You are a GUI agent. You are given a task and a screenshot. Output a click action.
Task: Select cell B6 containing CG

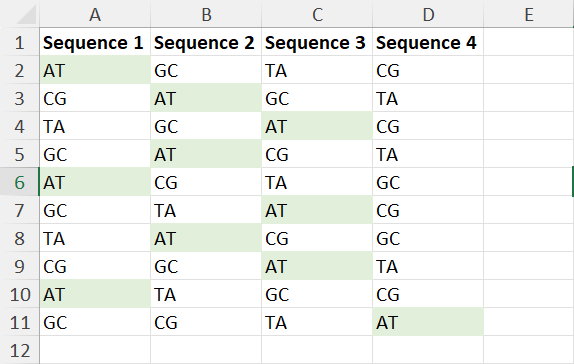[x=206, y=182]
